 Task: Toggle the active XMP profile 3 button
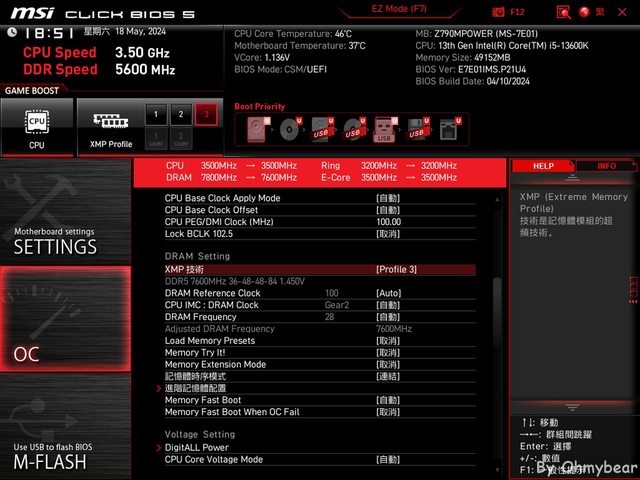206,114
